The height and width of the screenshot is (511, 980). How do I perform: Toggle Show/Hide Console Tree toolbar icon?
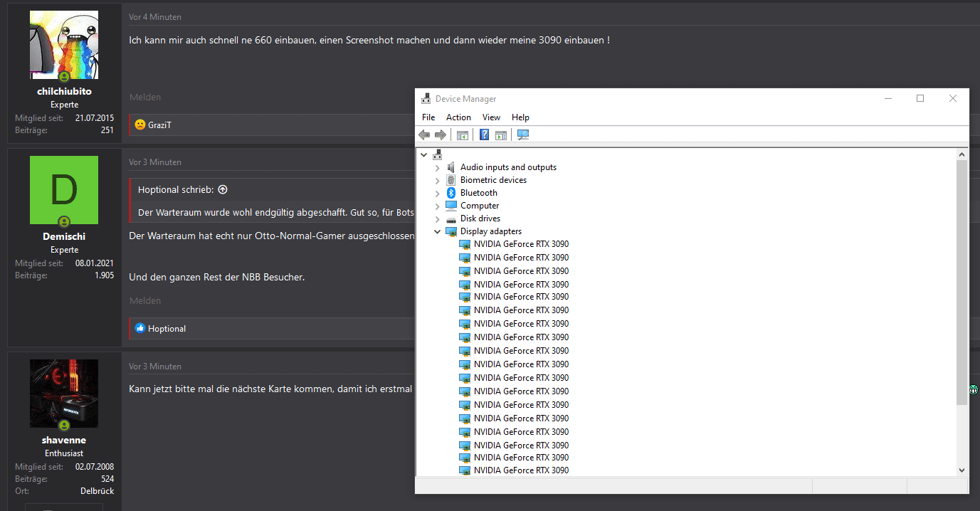tap(463, 135)
